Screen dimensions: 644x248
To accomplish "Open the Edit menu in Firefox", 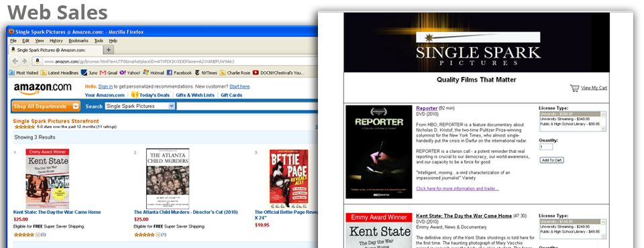I will [26, 41].
